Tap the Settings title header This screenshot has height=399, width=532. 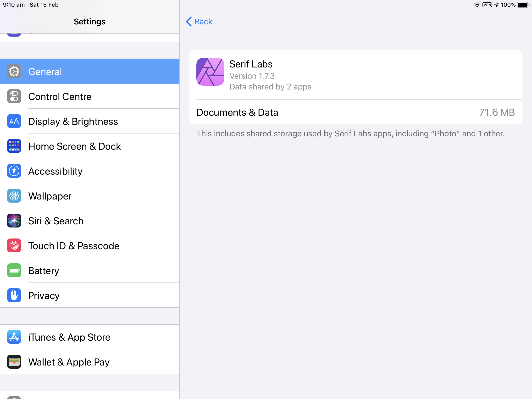pos(89,22)
